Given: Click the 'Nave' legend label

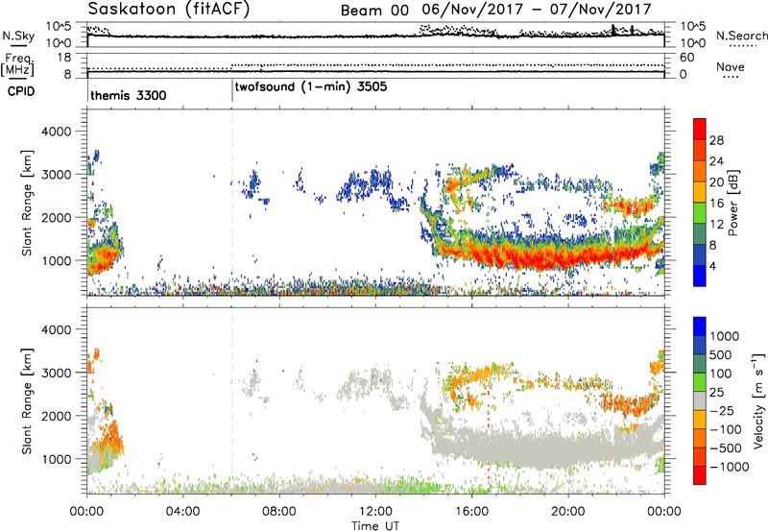Looking at the screenshot, I should point(731,66).
